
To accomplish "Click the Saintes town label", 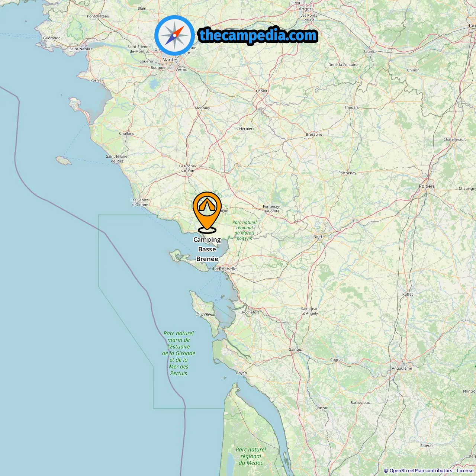I will (296, 350).
